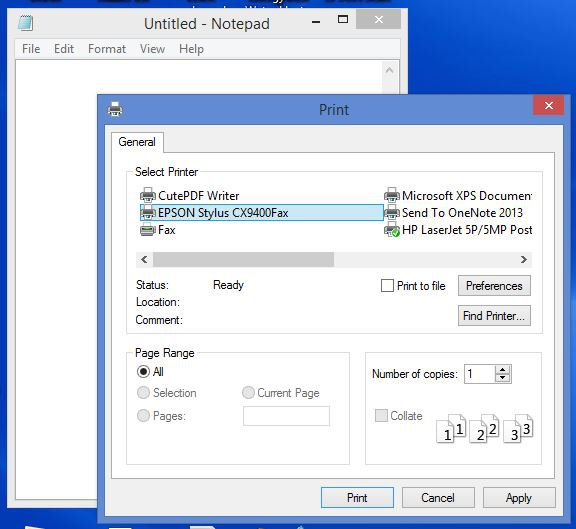
Task: Decrease number of copies with down arrow
Action: [503, 378]
